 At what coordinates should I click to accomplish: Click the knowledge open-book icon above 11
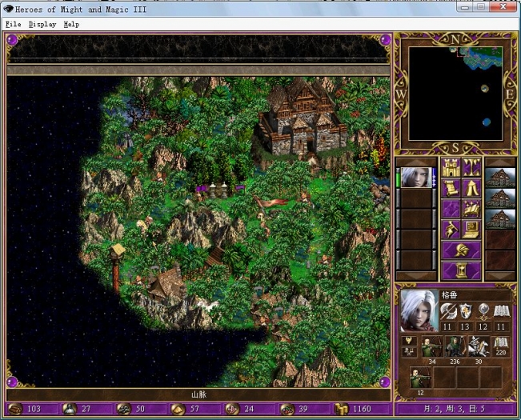[x=501, y=311]
